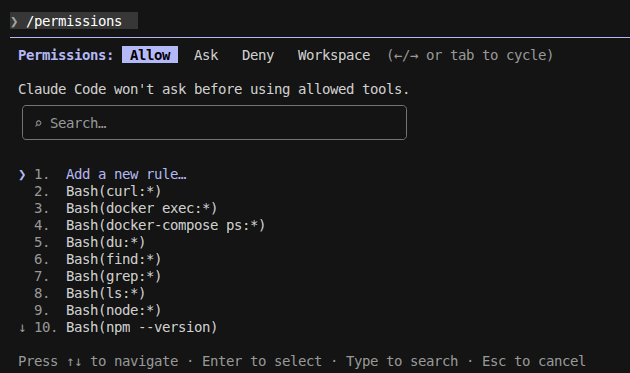The height and width of the screenshot is (373, 630).
Task: Select the Bash(node:*) rule
Action: tap(113, 310)
